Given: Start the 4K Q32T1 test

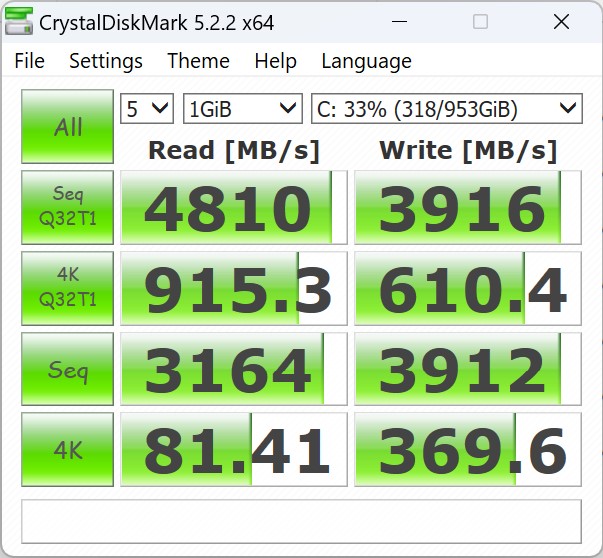Looking at the screenshot, I should (x=67, y=288).
